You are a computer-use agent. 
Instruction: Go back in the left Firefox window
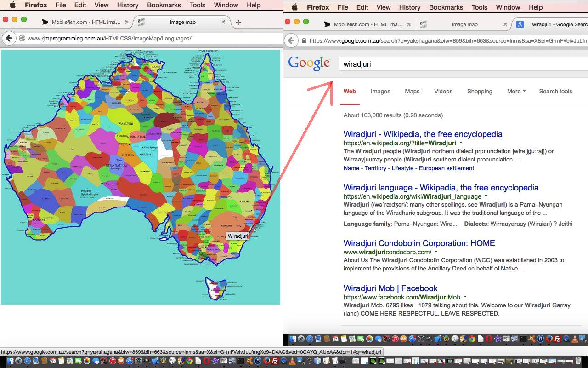(9, 39)
